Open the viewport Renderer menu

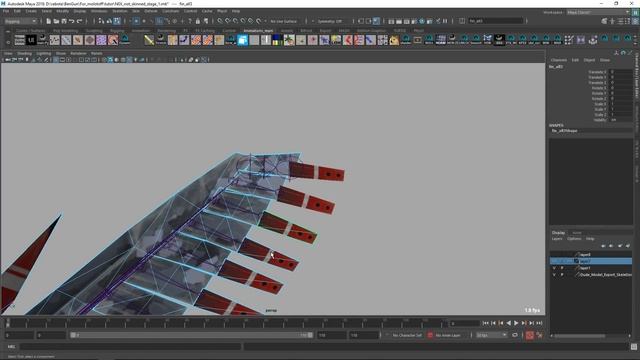click(x=78, y=53)
